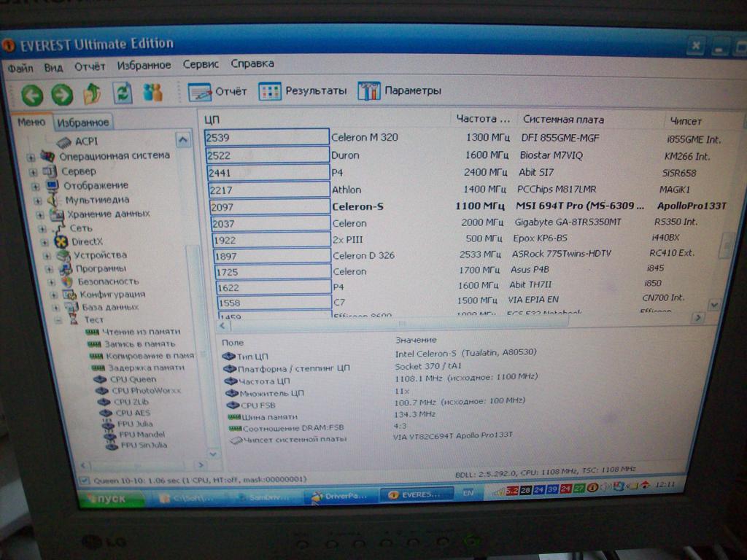Select the Конфигурация tree icon
The height and width of the screenshot is (560, 747).
pos(69,295)
